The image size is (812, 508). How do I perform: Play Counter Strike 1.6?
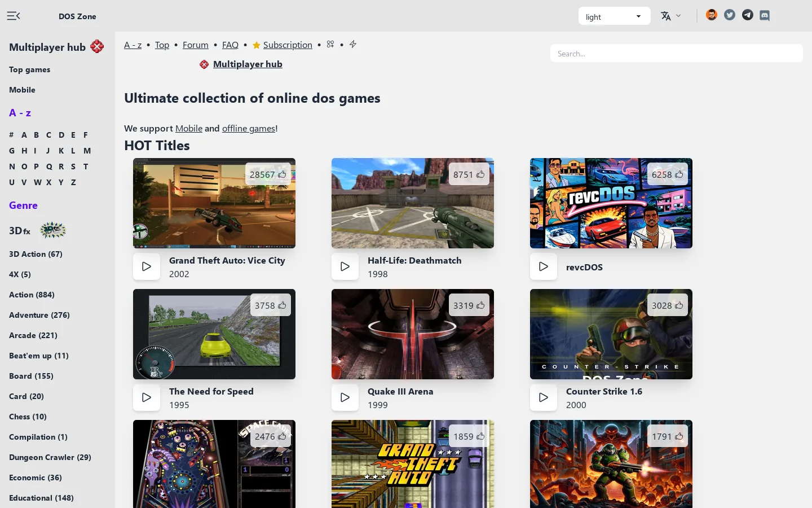click(x=544, y=397)
